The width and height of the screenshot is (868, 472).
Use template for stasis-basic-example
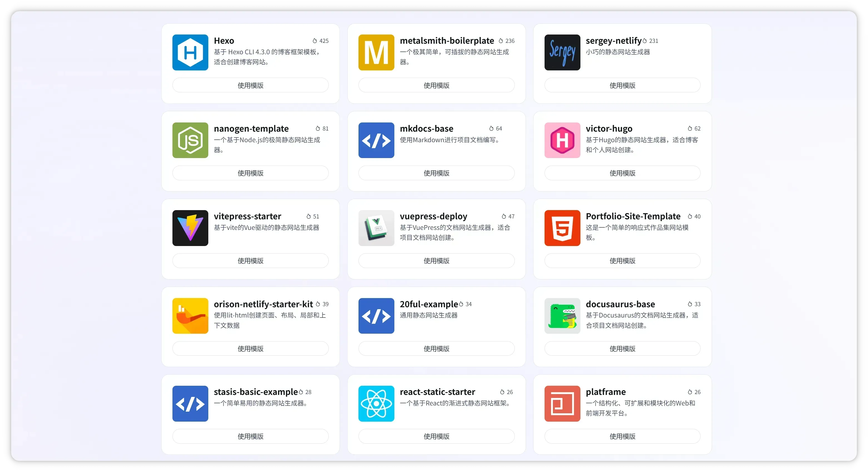coord(250,436)
